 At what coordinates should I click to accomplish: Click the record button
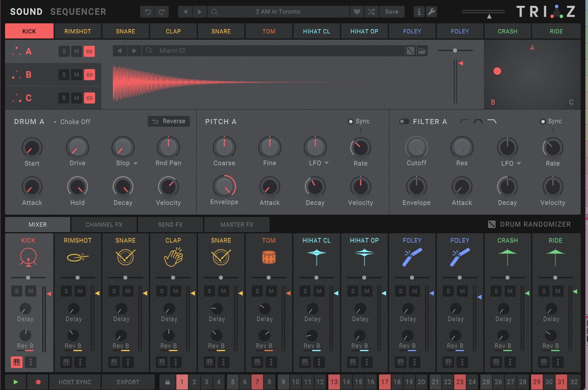click(38, 382)
